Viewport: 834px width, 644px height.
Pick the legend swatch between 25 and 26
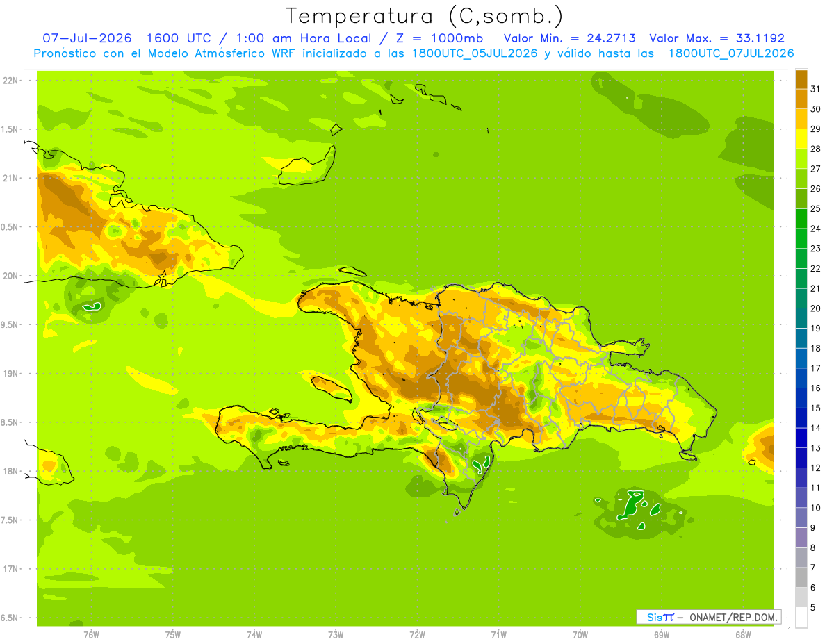click(802, 199)
